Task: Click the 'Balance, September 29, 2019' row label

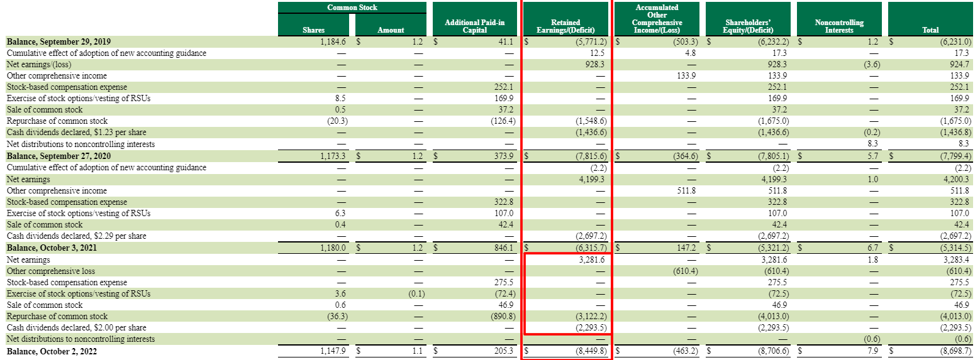Action: pos(58,42)
